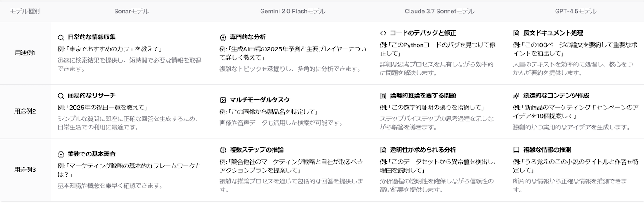Click example text この数学的証明の誤りを指摘して
The height and width of the screenshot is (204, 644).
(x=432, y=108)
